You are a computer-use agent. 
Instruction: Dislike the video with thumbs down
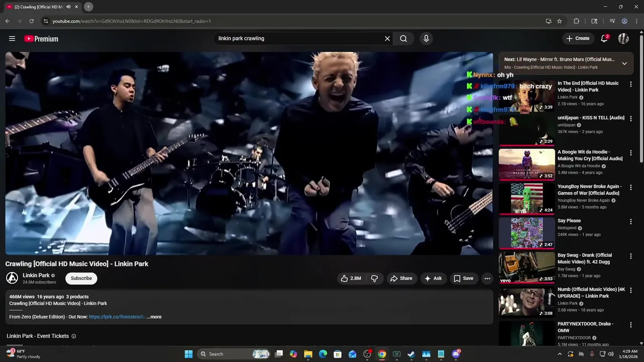pos(374,279)
